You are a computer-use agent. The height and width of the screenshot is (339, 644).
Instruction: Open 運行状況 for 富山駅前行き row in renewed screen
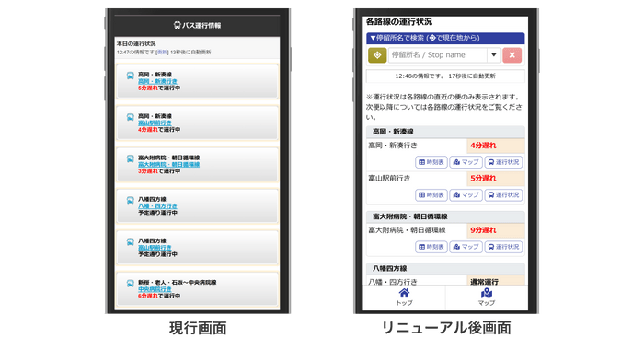click(503, 195)
